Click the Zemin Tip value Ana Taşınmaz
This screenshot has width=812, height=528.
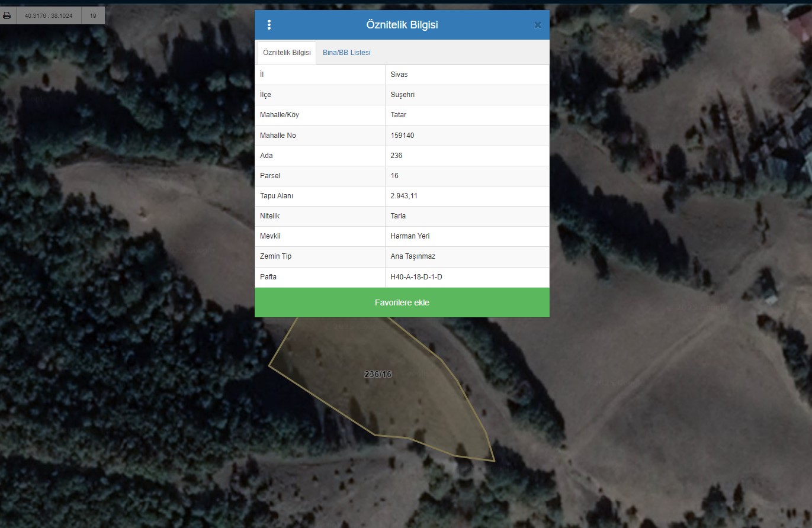pyautogui.click(x=413, y=256)
